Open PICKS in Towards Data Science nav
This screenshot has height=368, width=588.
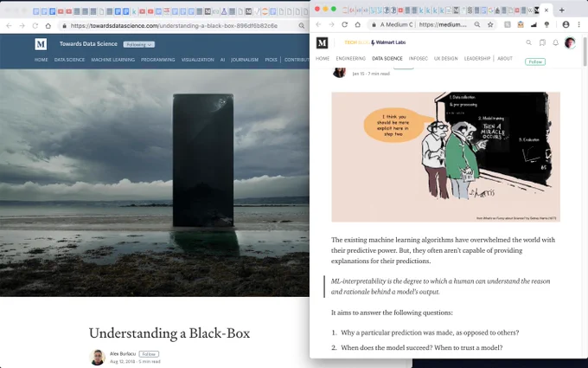271,60
